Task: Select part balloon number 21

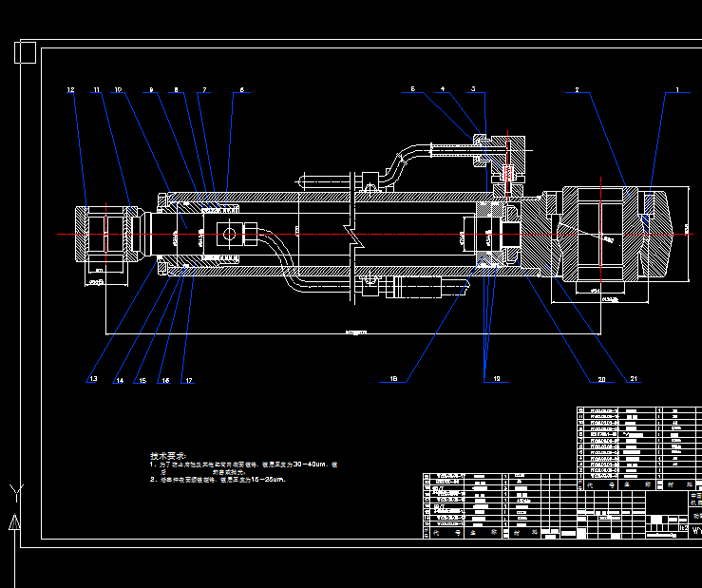Action: (x=634, y=379)
